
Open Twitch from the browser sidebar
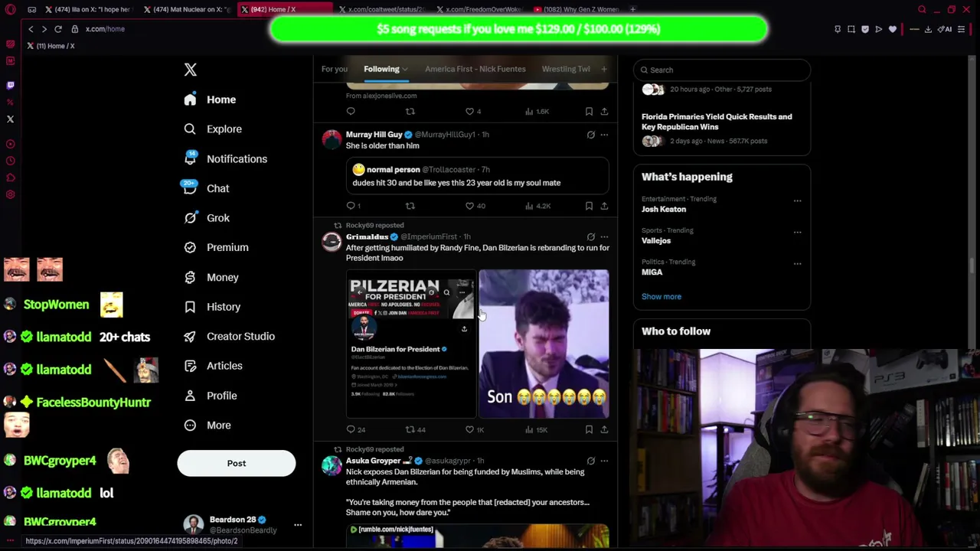(x=10, y=85)
